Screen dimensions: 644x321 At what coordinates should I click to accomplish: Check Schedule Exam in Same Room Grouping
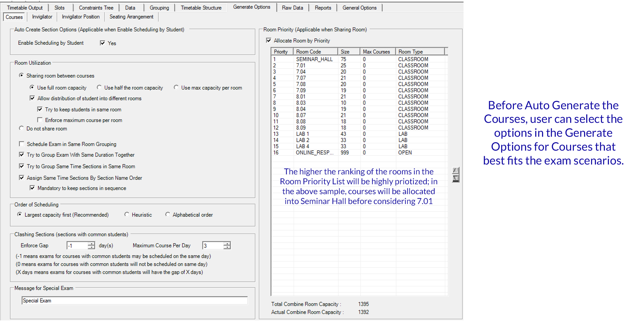(22, 144)
